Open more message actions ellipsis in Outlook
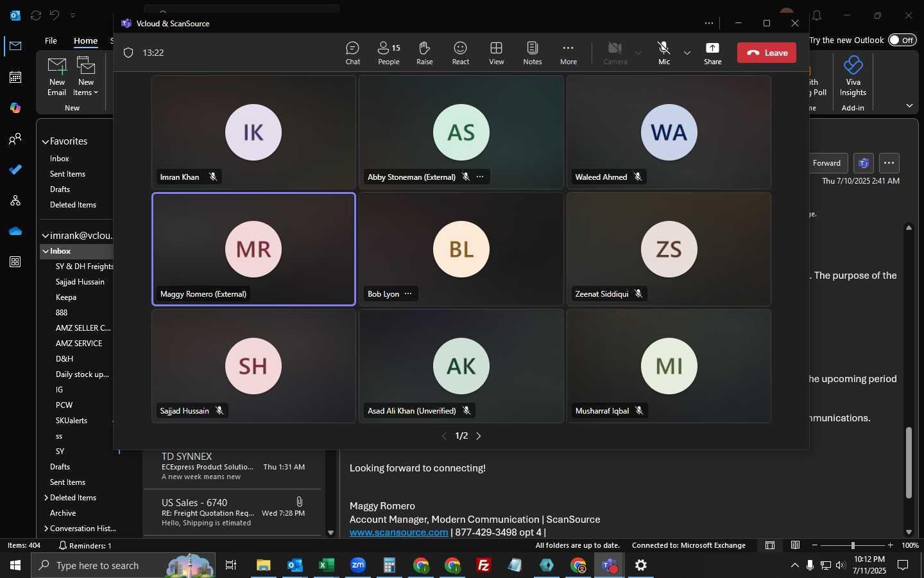Image resolution: width=924 pixels, height=578 pixels. (x=889, y=163)
